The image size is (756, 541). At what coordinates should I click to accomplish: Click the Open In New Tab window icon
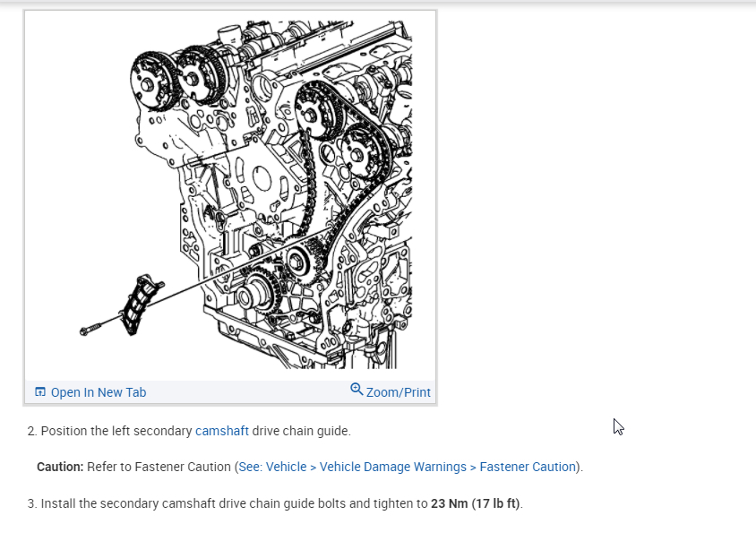40,392
